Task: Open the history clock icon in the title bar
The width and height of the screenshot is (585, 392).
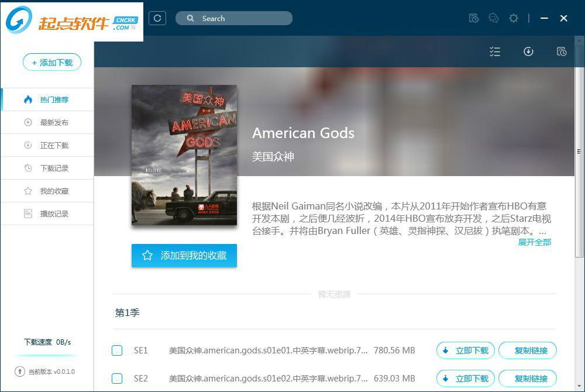Action: (x=474, y=18)
